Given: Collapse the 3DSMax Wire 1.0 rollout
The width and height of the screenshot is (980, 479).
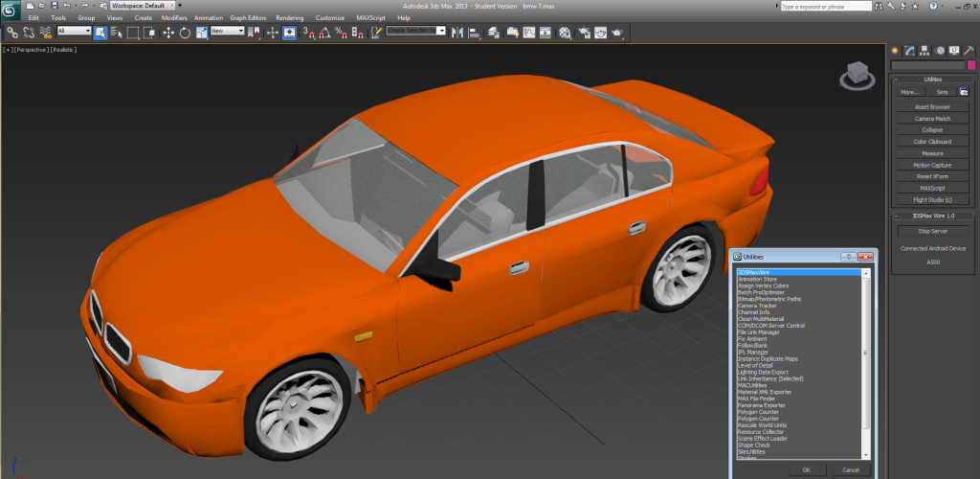Looking at the screenshot, I should pos(933,216).
